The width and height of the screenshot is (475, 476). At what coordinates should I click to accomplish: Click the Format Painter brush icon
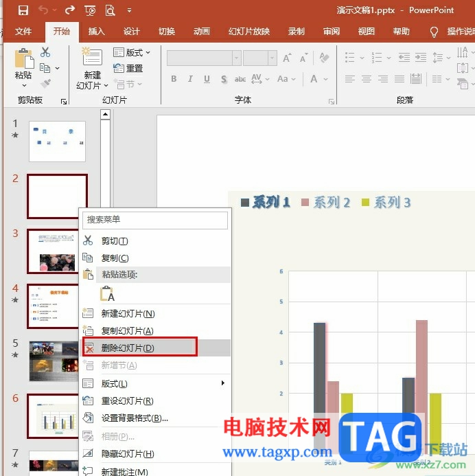pyautogui.click(x=45, y=83)
